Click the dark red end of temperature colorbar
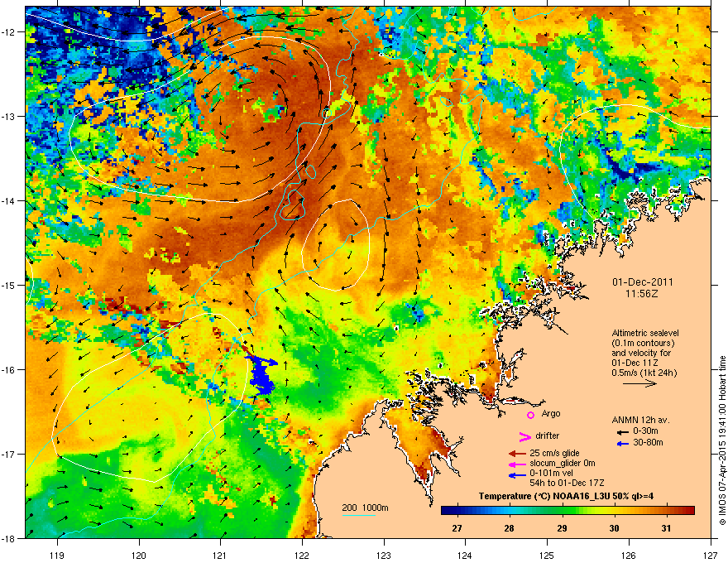The width and height of the screenshot is (728, 563). coord(691,511)
